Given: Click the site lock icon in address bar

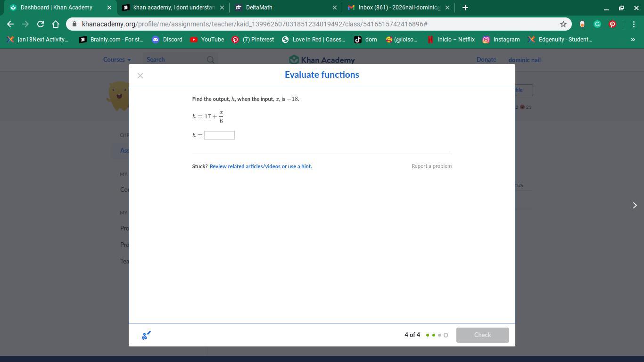Looking at the screenshot, I should click(74, 24).
